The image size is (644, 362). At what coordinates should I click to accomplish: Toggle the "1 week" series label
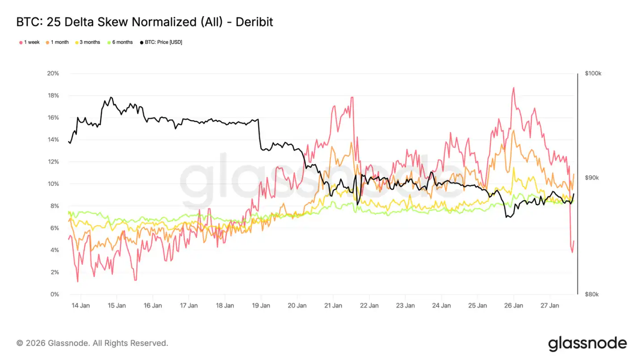[x=32, y=42]
